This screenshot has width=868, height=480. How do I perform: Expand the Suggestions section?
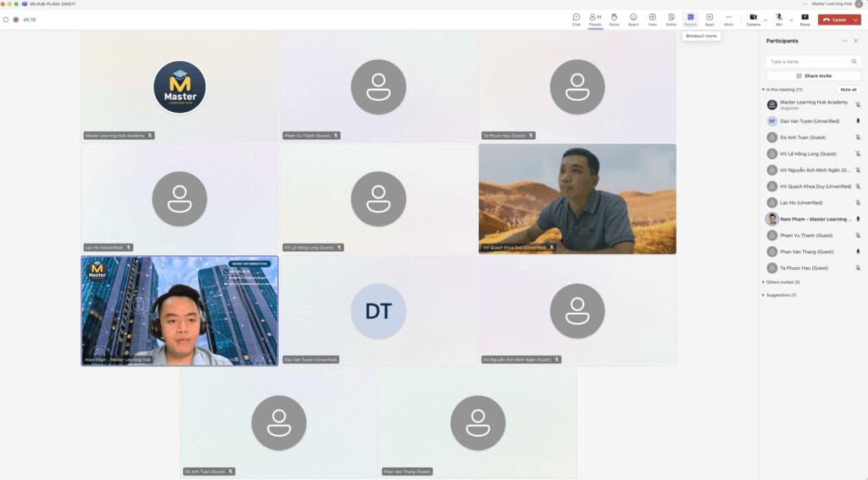764,295
